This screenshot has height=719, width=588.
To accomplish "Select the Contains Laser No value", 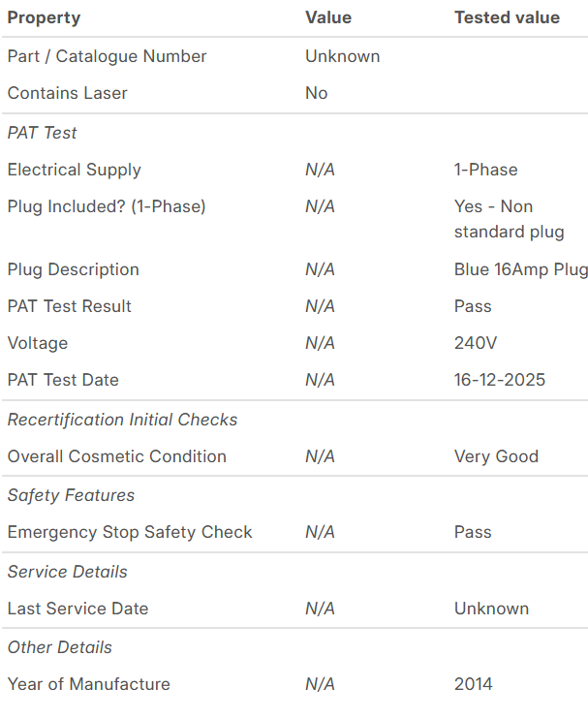I will pos(317,93).
